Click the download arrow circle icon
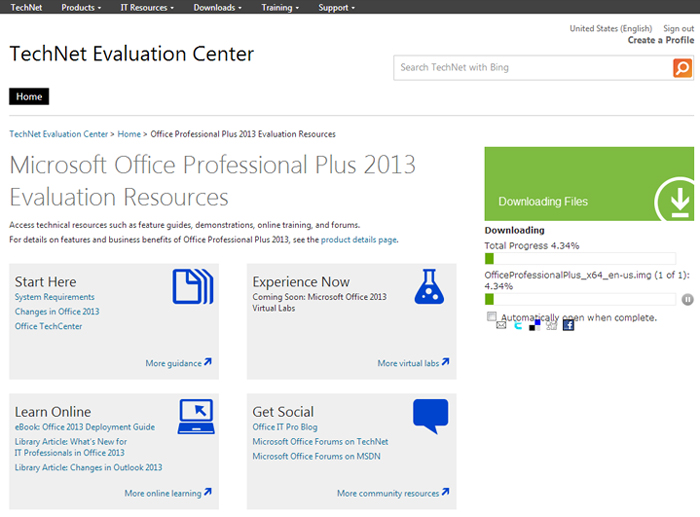 (675, 199)
